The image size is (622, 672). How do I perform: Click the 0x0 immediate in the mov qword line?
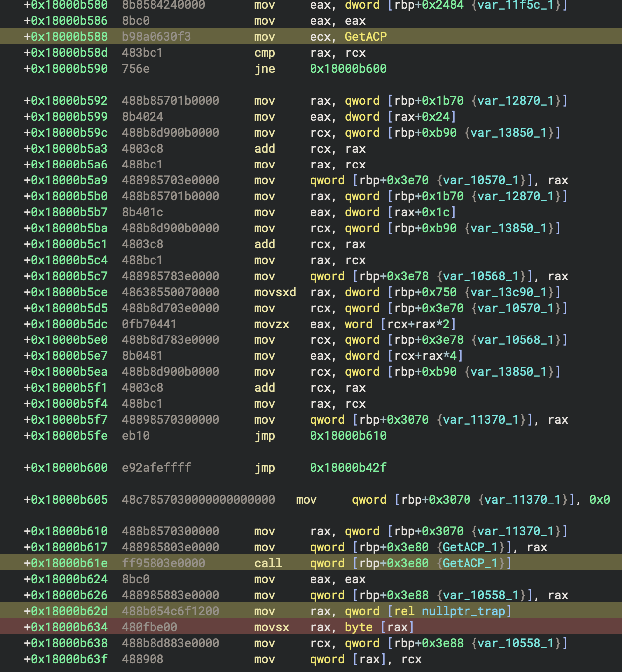point(600,500)
